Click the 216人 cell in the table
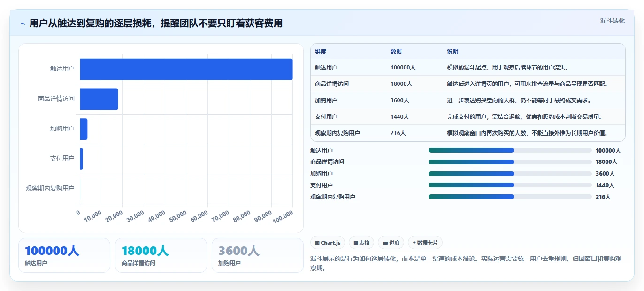This screenshot has height=291, width=644. click(398, 133)
